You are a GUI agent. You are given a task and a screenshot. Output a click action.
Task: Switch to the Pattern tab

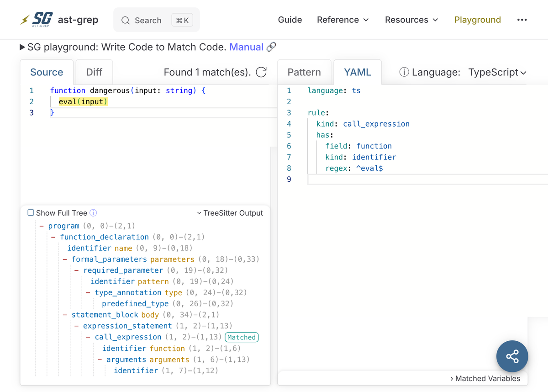304,72
